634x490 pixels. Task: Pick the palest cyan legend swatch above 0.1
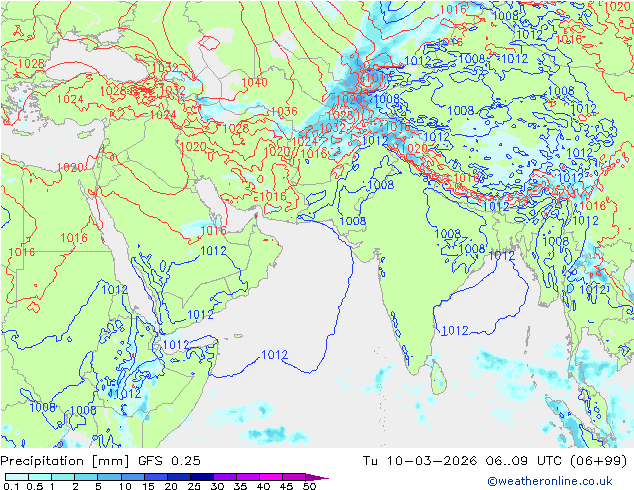pos(17,477)
